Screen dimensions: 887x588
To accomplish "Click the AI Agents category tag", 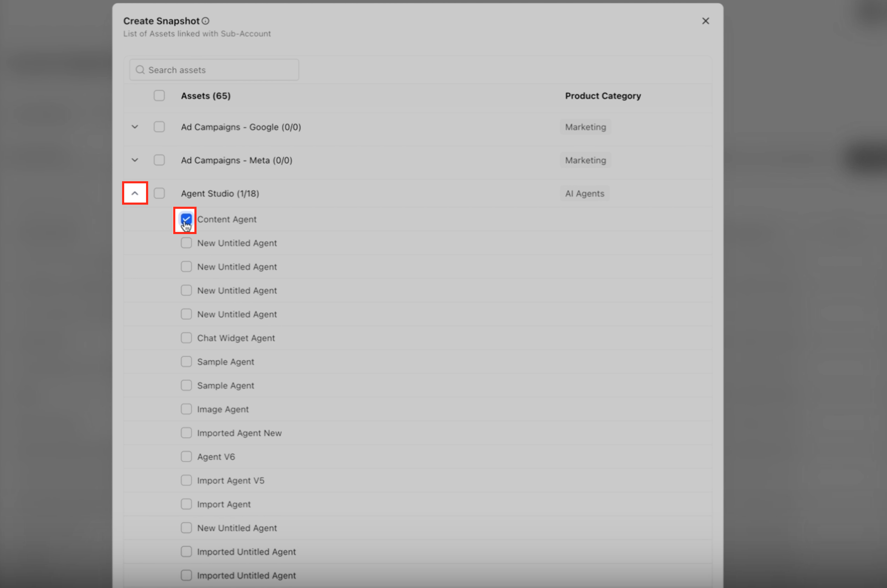I will (585, 194).
